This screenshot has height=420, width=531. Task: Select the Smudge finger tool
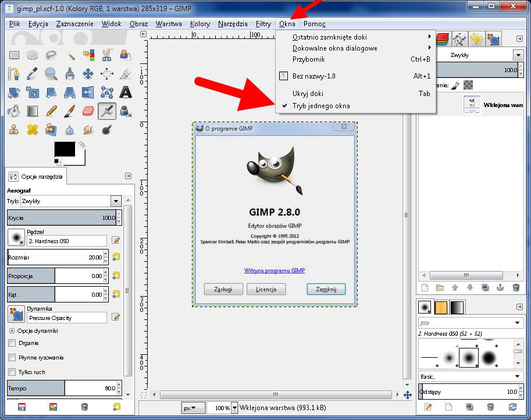point(88,129)
